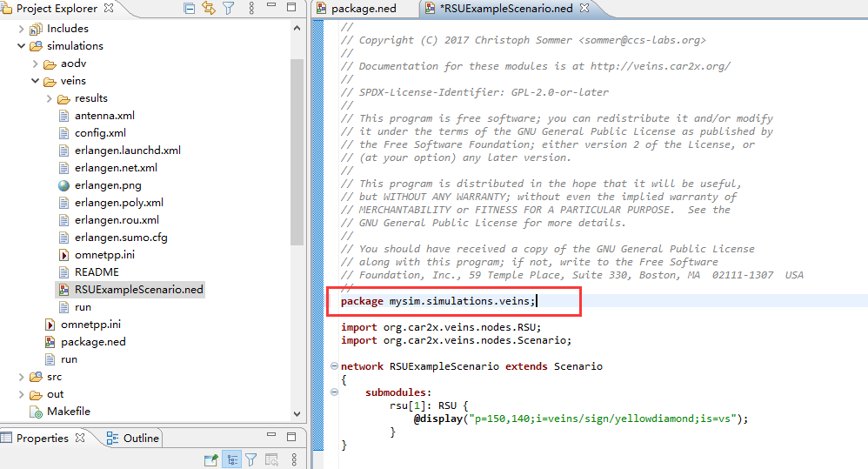Viewport: 868px width, 469px height.
Task: Expand the src folder
Action: click(21, 377)
